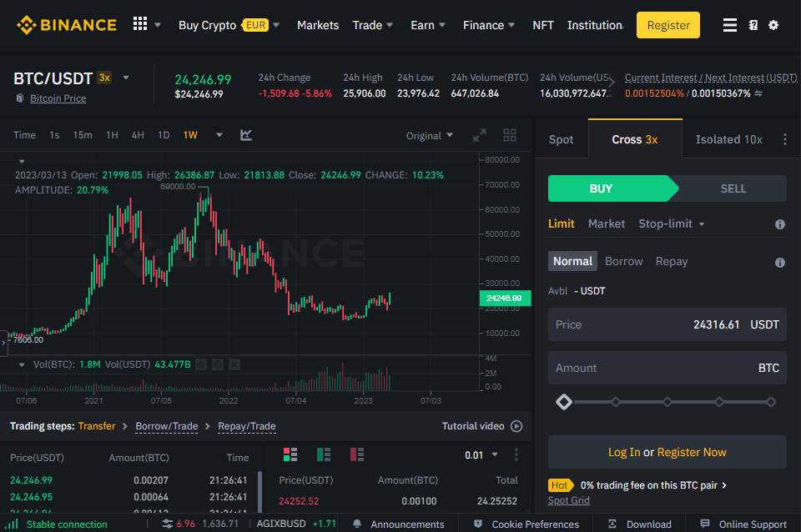This screenshot has height=532, width=801.
Task: Open the multi-chart grid layout icon
Action: [509, 135]
